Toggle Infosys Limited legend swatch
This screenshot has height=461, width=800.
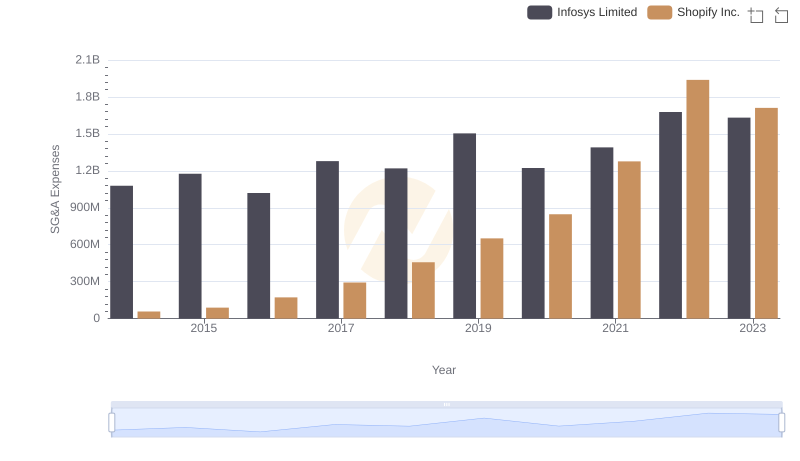click(539, 12)
